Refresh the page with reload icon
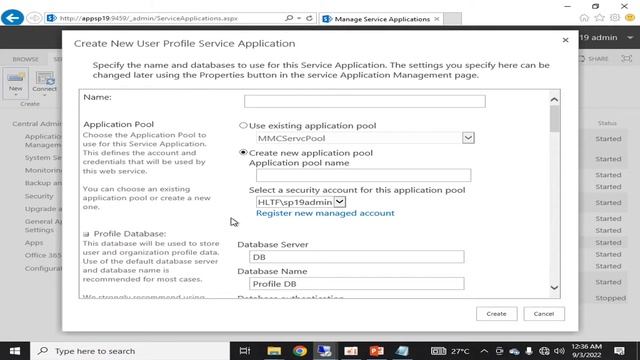Viewport: 640px width, 360px height. [309, 18]
